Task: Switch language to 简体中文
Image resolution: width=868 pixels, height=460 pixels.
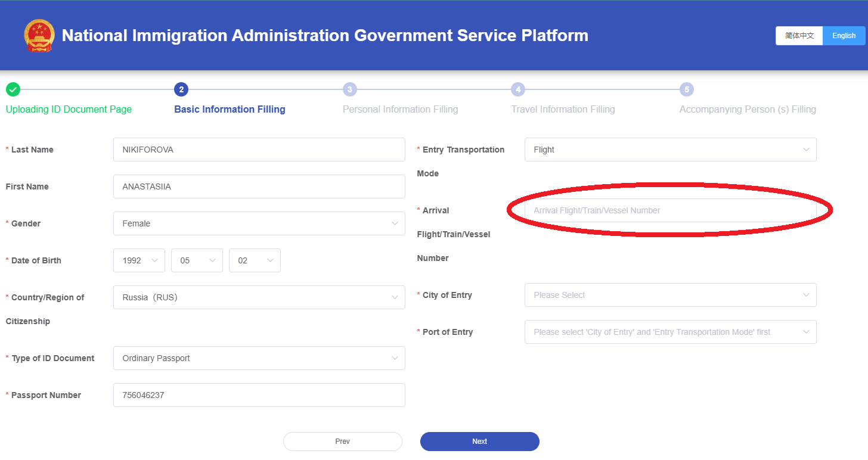Action: [799, 36]
